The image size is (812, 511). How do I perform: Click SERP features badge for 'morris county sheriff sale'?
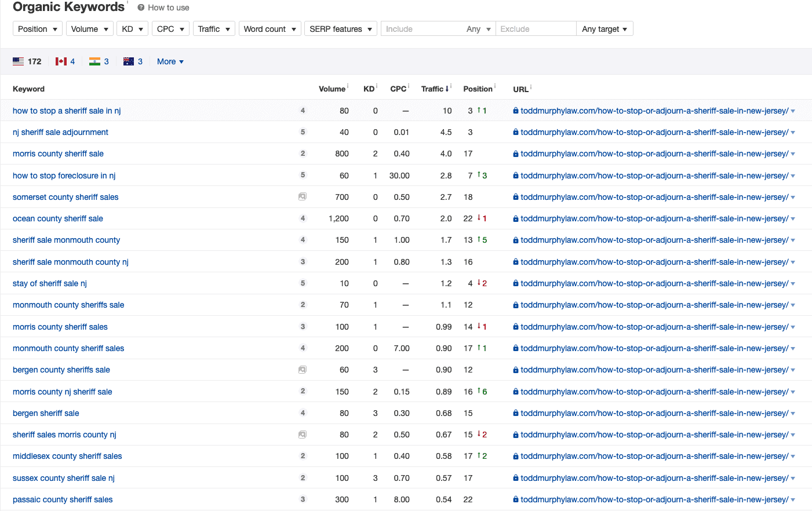pyautogui.click(x=303, y=154)
